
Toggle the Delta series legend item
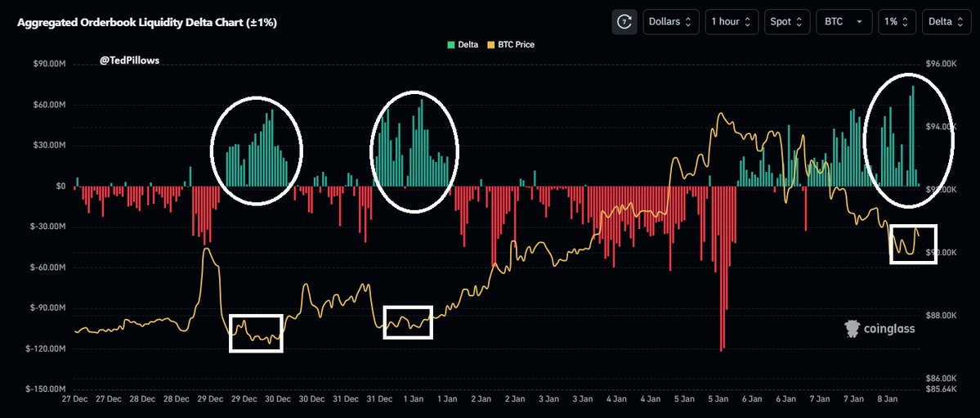pyautogui.click(x=463, y=44)
